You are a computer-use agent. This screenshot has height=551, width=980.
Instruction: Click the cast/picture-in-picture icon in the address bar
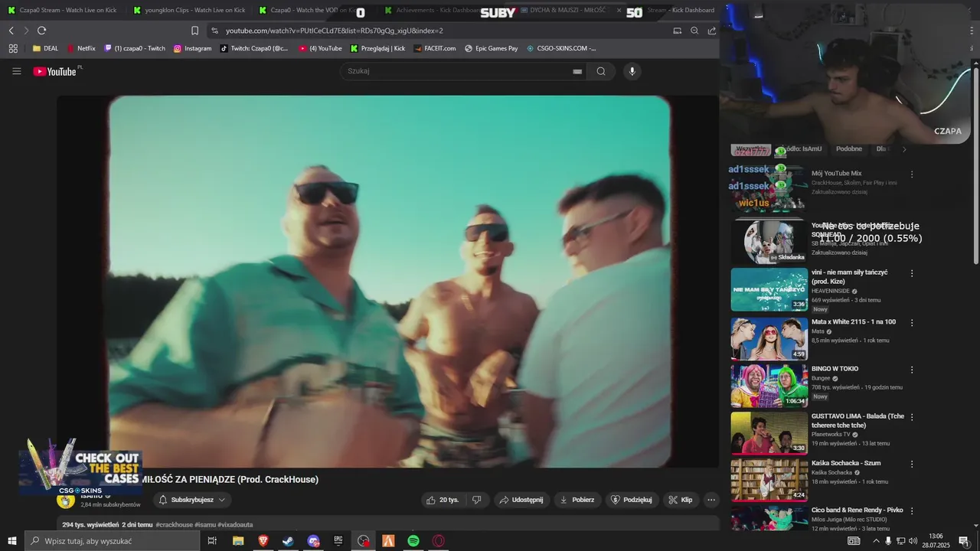tap(677, 31)
